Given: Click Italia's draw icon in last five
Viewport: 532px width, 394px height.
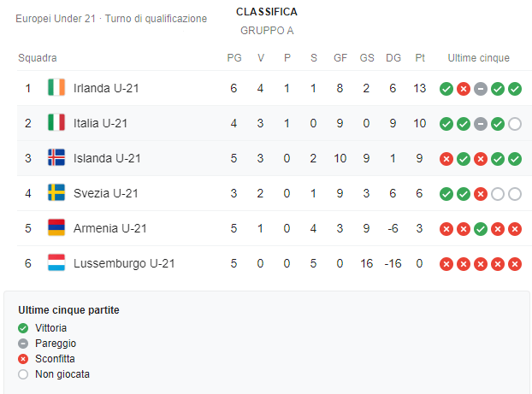Looking at the screenshot, I should click(480, 123).
